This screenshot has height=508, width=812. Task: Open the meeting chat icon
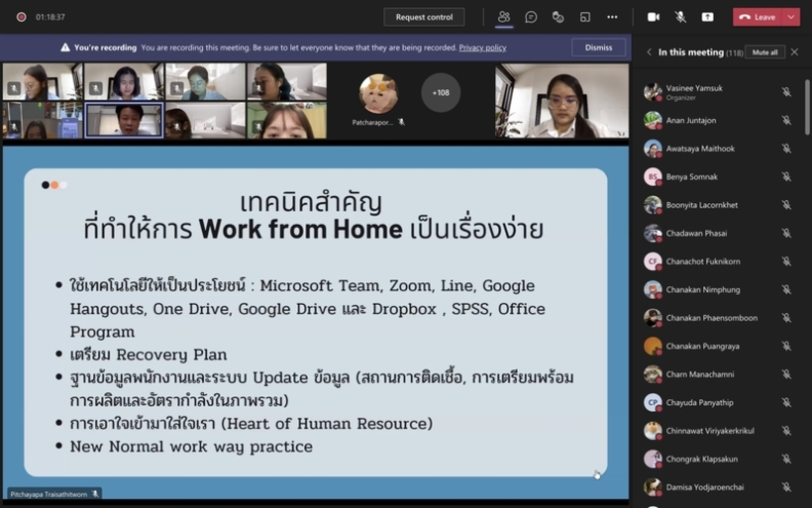pyautogui.click(x=531, y=17)
